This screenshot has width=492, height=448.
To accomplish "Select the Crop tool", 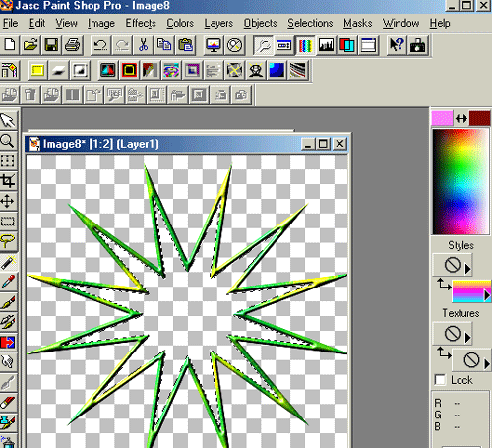I will [x=8, y=181].
